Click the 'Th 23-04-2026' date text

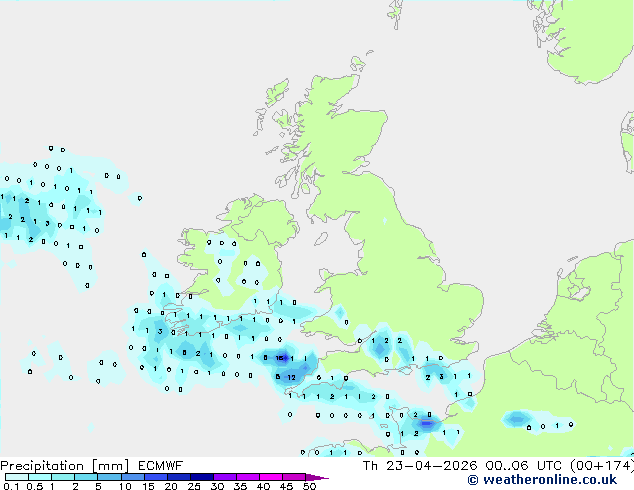click(420, 466)
